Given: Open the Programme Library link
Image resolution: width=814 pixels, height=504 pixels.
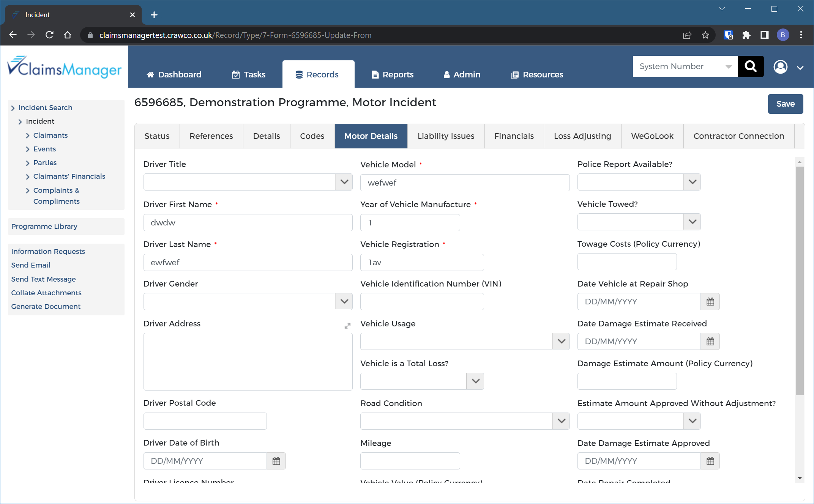Looking at the screenshot, I should pos(44,226).
